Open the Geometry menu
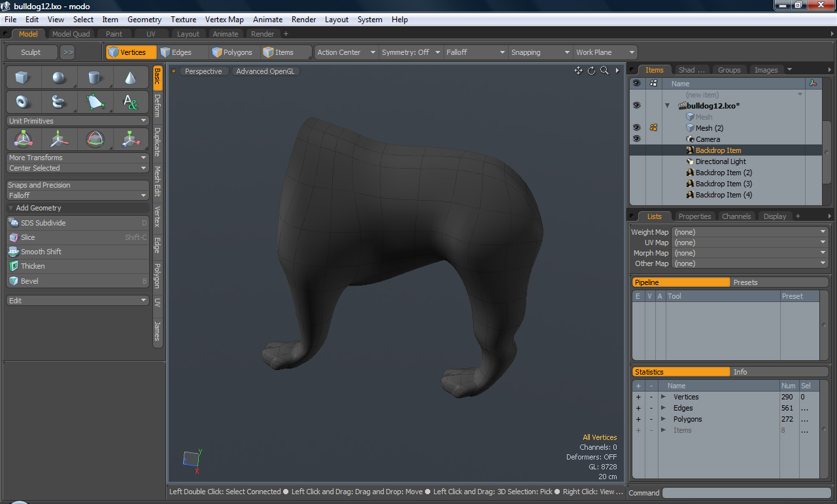The width and height of the screenshot is (837, 504). click(x=145, y=20)
